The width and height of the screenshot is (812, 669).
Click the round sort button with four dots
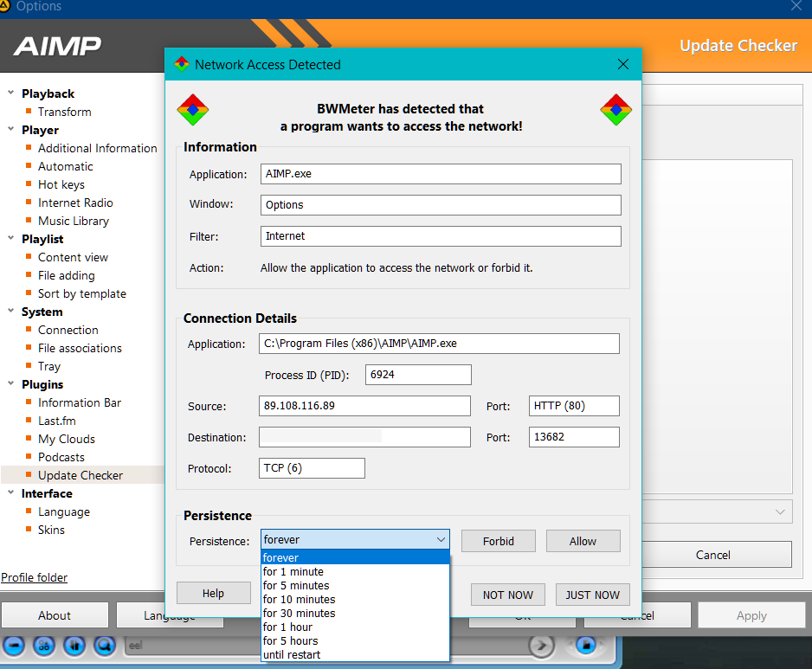(44, 646)
